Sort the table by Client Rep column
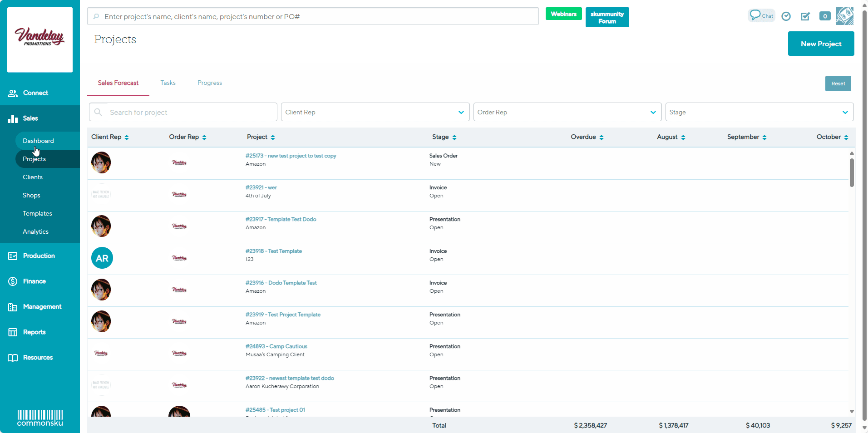The height and width of the screenshot is (433, 868). (x=110, y=137)
